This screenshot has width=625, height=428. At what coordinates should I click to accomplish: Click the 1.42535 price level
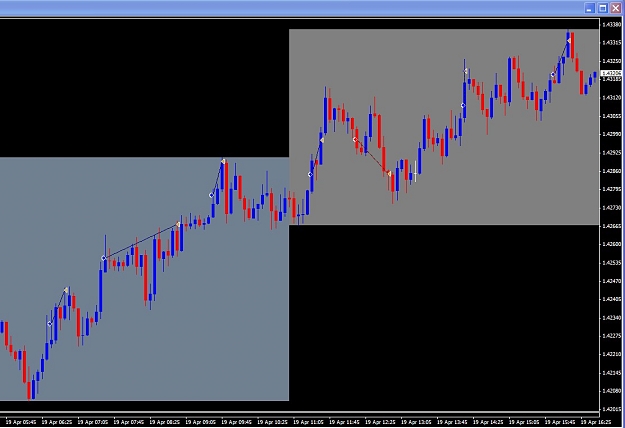[x=611, y=263]
